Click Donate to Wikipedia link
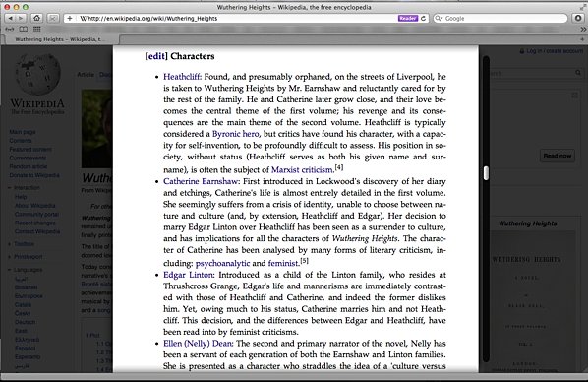Image resolution: width=588 pixels, height=382 pixels. (x=34, y=175)
